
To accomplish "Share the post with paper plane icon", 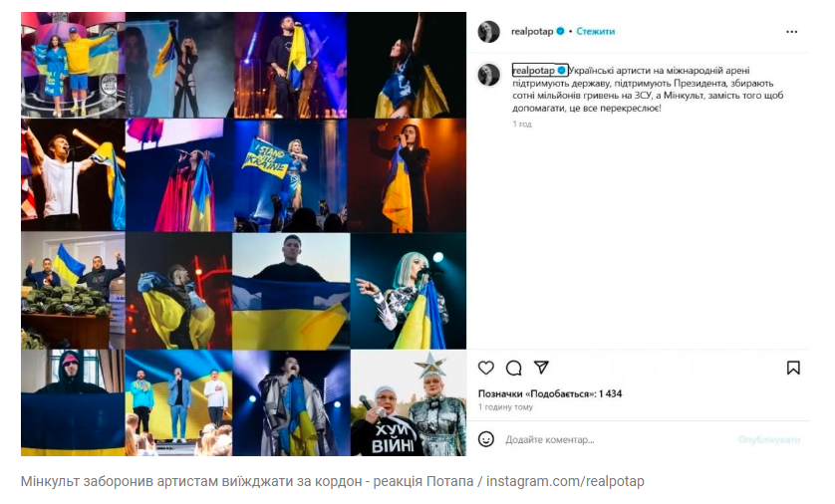I will click(541, 368).
